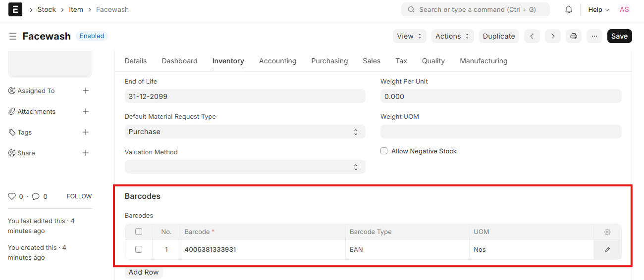Go to Stock breadcrumb
Screen dimensions: 644x280
tap(47, 9)
